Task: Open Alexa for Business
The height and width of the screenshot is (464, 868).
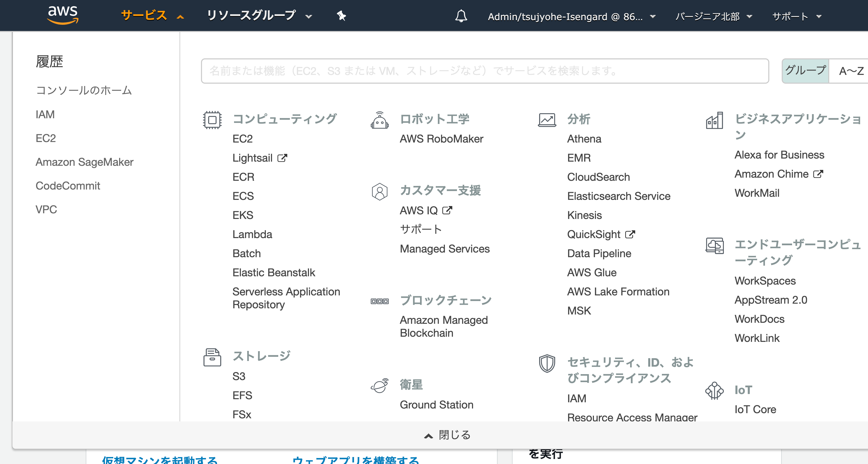Action: point(779,155)
